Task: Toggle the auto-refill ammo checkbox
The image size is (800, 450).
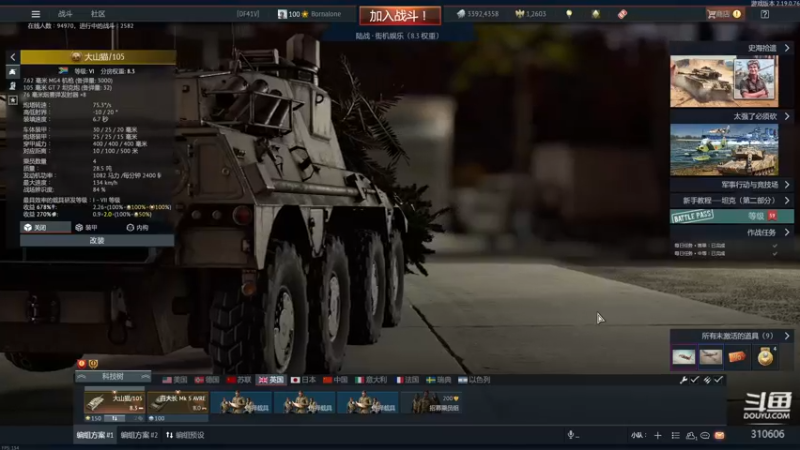Action: tap(718, 380)
